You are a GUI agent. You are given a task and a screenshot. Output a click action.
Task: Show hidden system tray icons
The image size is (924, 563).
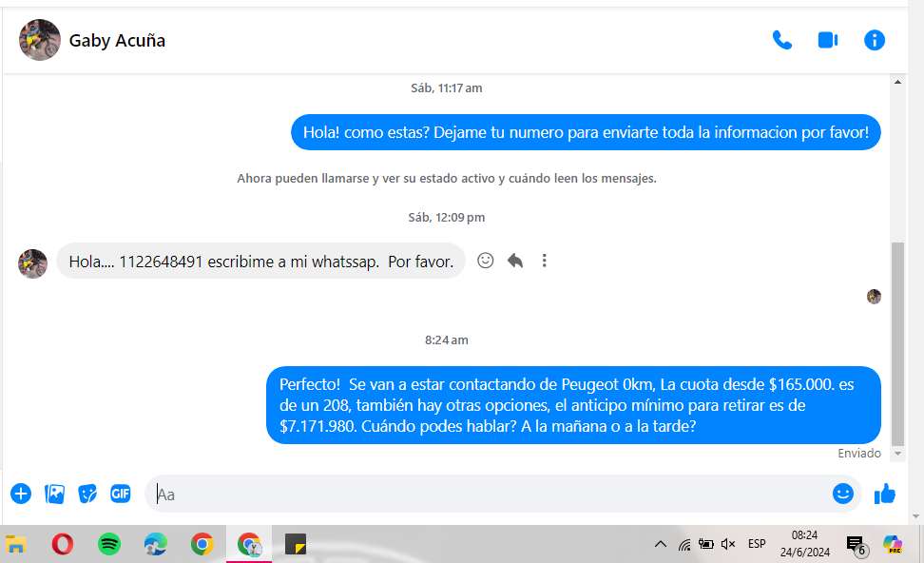point(660,544)
